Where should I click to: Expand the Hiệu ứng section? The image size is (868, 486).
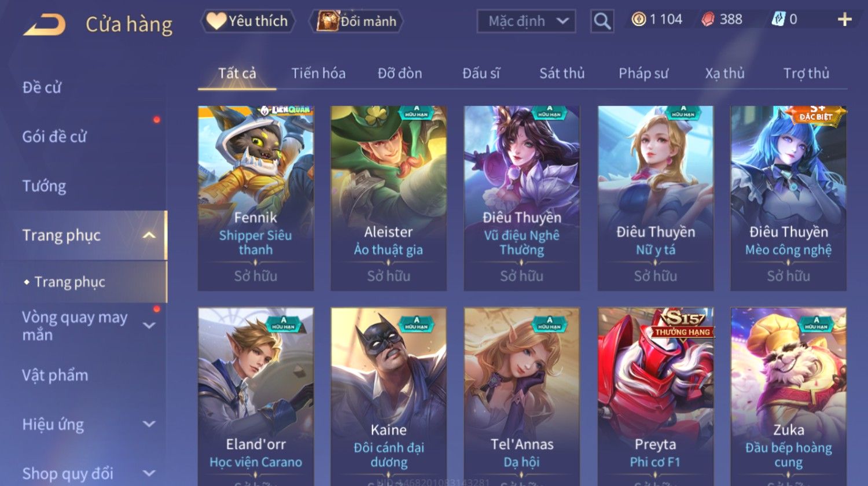(x=149, y=424)
